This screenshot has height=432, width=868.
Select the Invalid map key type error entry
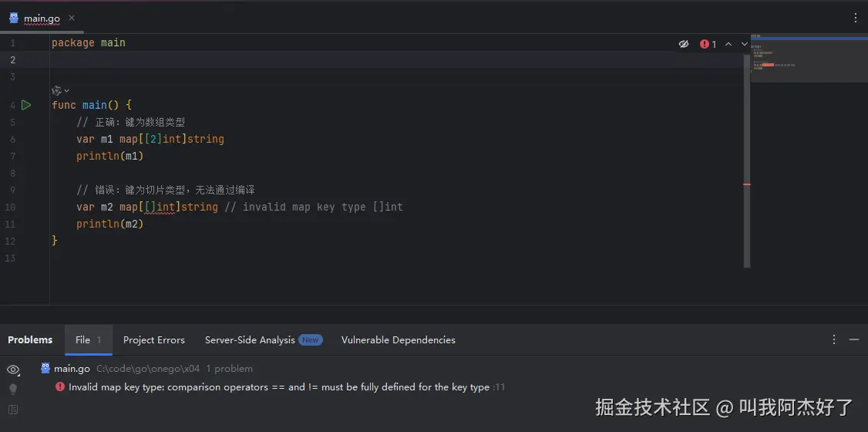pos(279,387)
